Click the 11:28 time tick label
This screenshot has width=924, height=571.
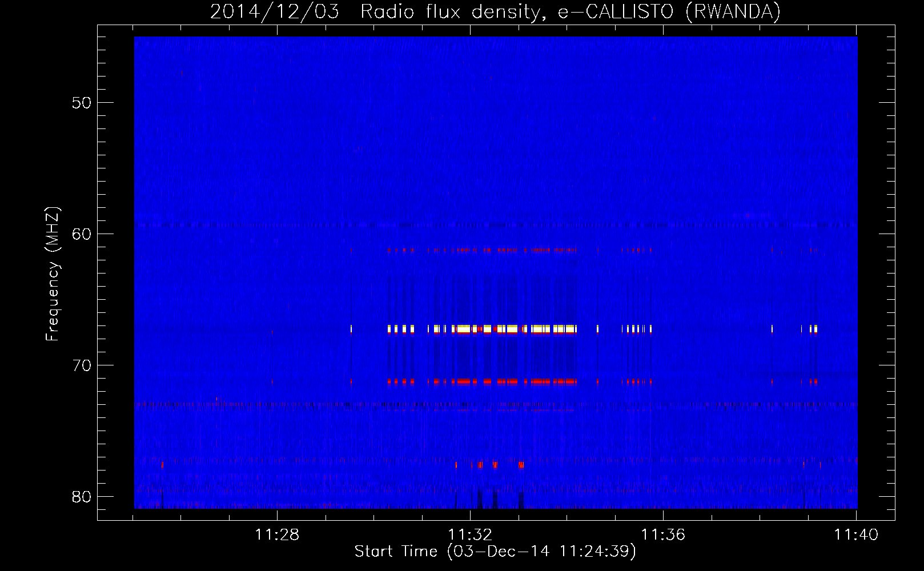(x=277, y=534)
